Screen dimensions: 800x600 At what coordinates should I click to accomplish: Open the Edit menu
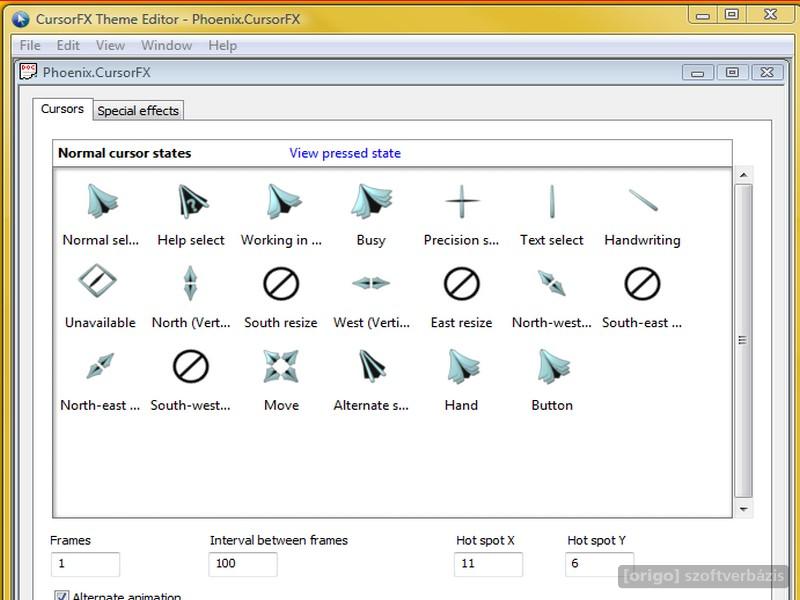[68, 45]
